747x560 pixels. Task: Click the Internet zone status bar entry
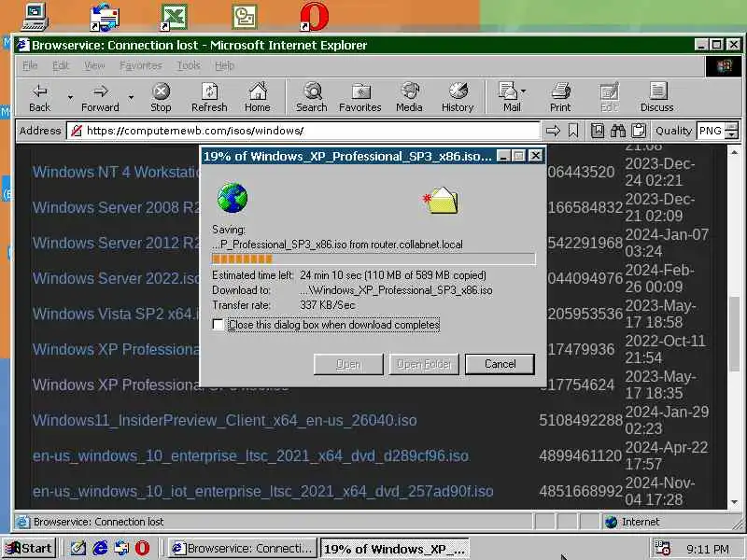pyautogui.click(x=634, y=523)
